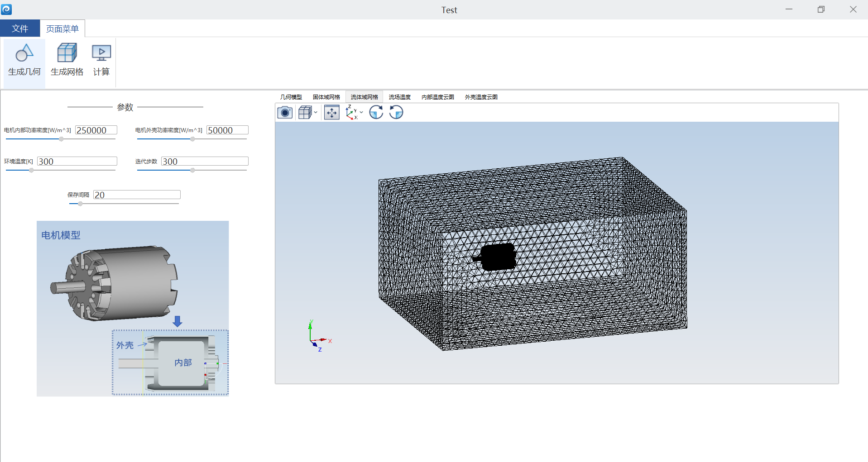Minimize the Test window
Image resolution: width=868 pixels, height=462 pixels.
(789, 9)
